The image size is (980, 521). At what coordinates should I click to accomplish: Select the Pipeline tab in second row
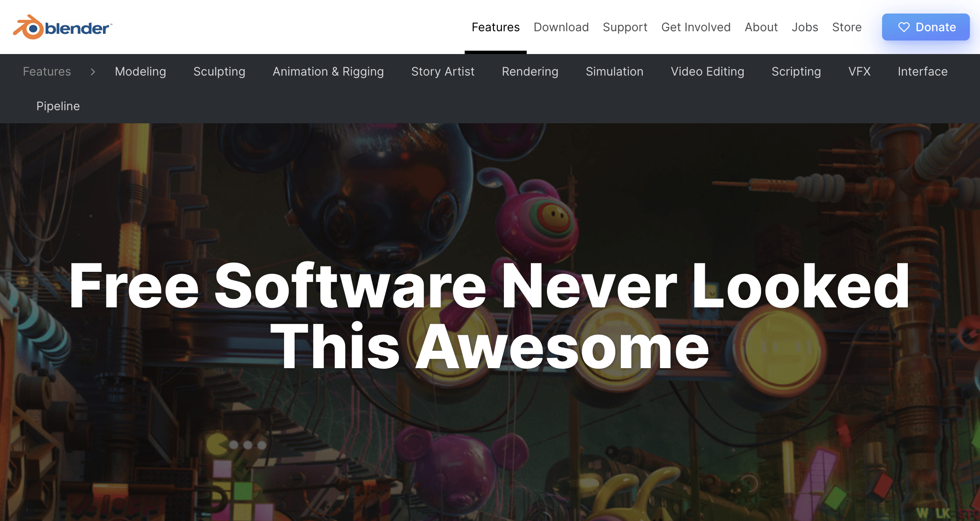click(x=58, y=106)
